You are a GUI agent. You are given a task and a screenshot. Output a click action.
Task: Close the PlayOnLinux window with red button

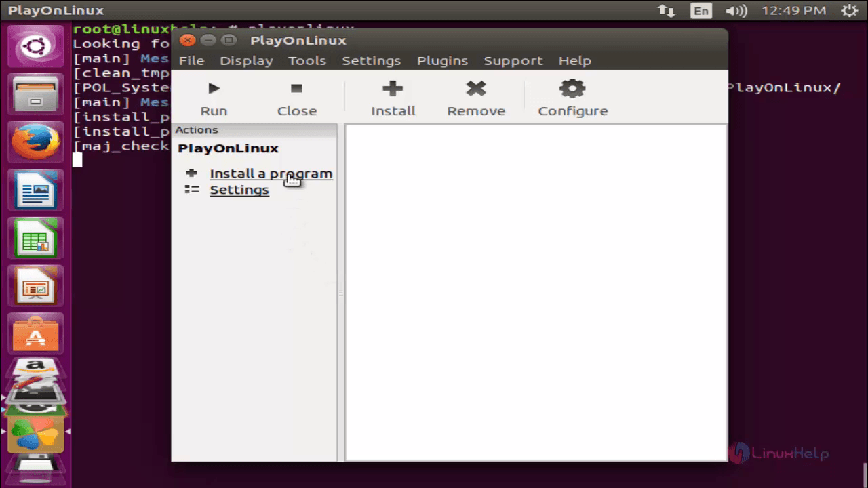point(189,41)
